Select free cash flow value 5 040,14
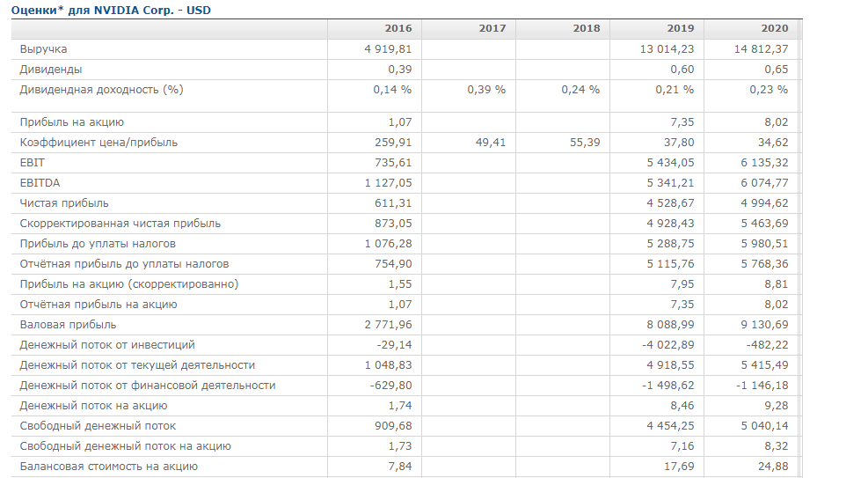Screen dimensions: 868x478 pos(764,426)
